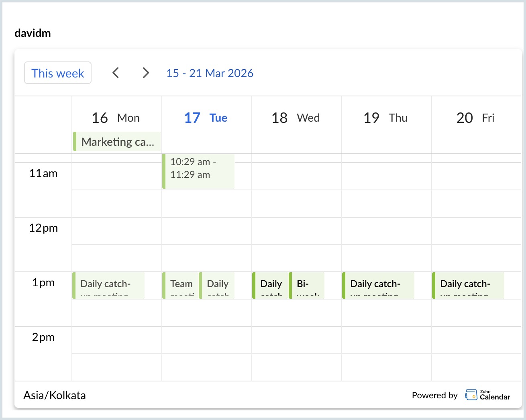
Task: Go to previous week using left chevron
Action: (116, 73)
